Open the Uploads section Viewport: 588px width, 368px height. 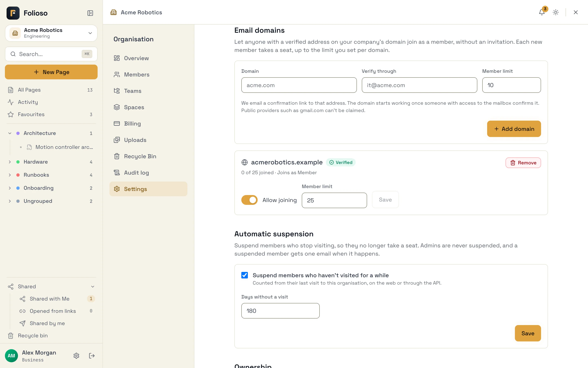pyautogui.click(x=148, y=140)
